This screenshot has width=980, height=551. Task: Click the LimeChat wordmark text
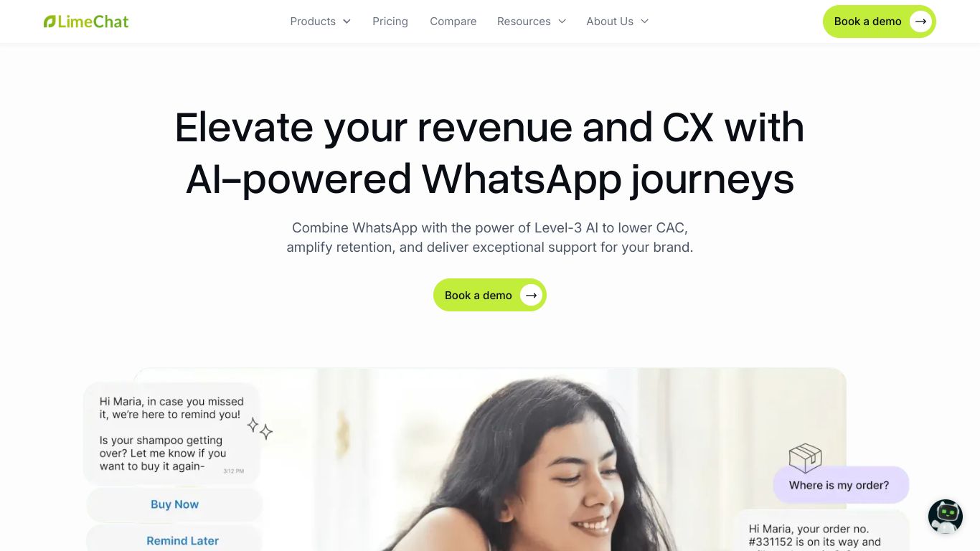click(x=93, y=22)
